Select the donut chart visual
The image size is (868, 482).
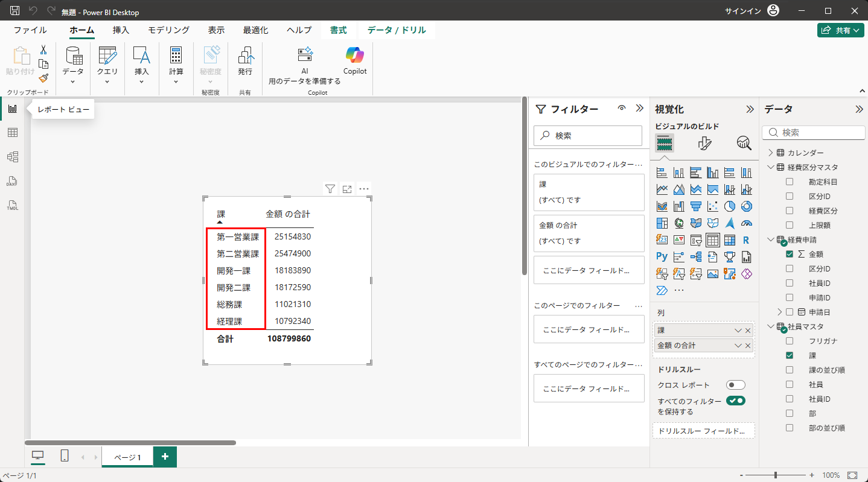pos(746,206)
